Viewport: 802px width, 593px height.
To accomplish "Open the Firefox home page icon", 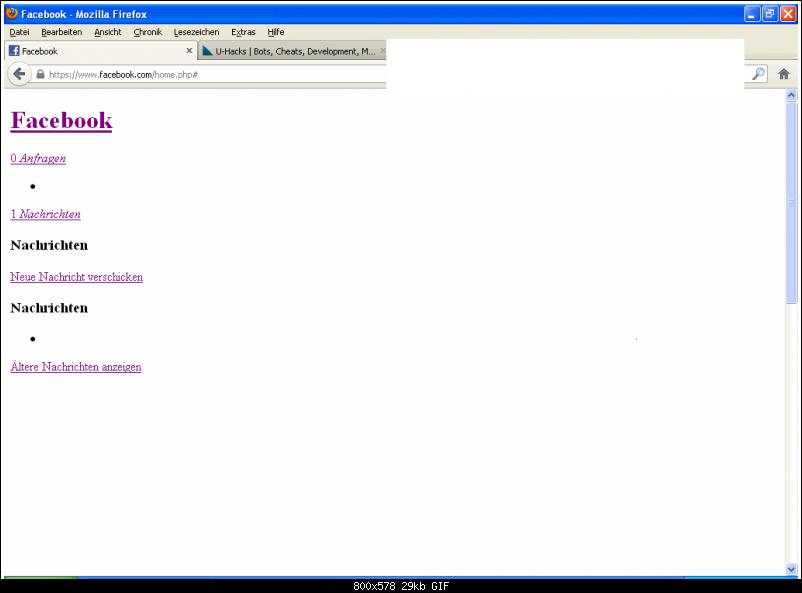I will pyautogui.click(x=784, y=74).
